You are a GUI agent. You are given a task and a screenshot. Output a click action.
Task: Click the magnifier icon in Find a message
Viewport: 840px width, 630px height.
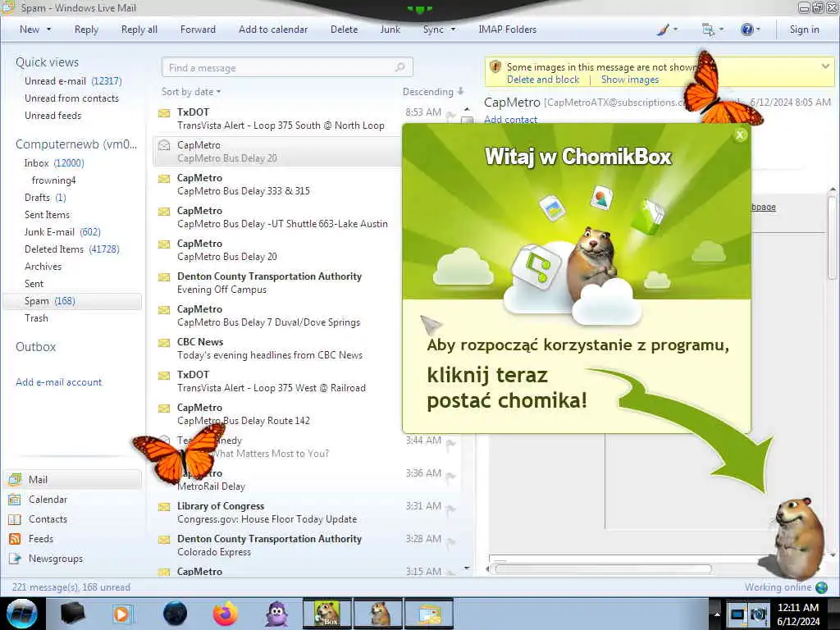tap(399, 67)
